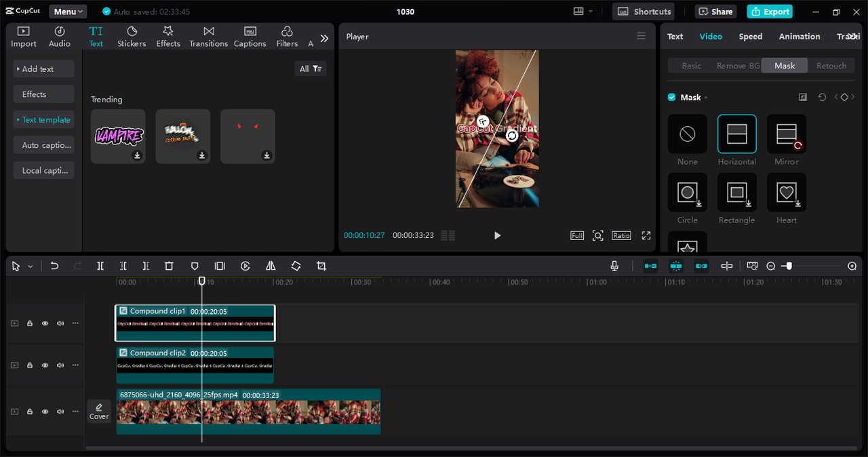Screen dimensions: 868x457
Task: Select the Crop tool icon
Action: point(321,266)
